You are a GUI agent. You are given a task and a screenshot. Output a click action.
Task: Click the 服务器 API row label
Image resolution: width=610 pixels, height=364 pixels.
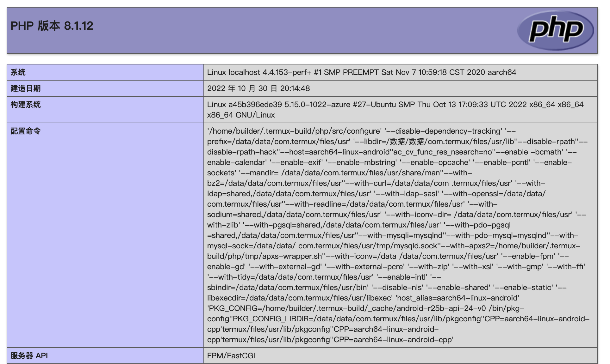[x=29, y=356]
